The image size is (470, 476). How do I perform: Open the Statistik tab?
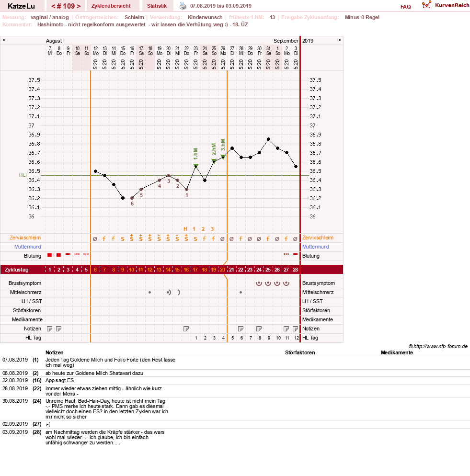157,6
